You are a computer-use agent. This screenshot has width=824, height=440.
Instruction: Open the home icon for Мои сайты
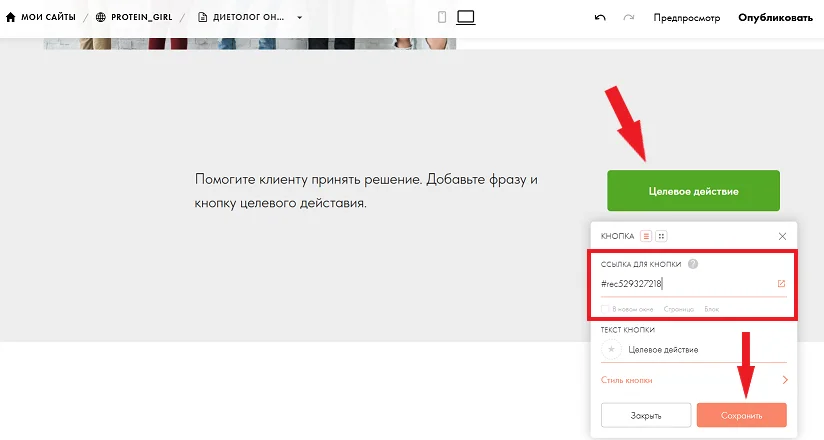pyautogui.click(x=11, y=17)
